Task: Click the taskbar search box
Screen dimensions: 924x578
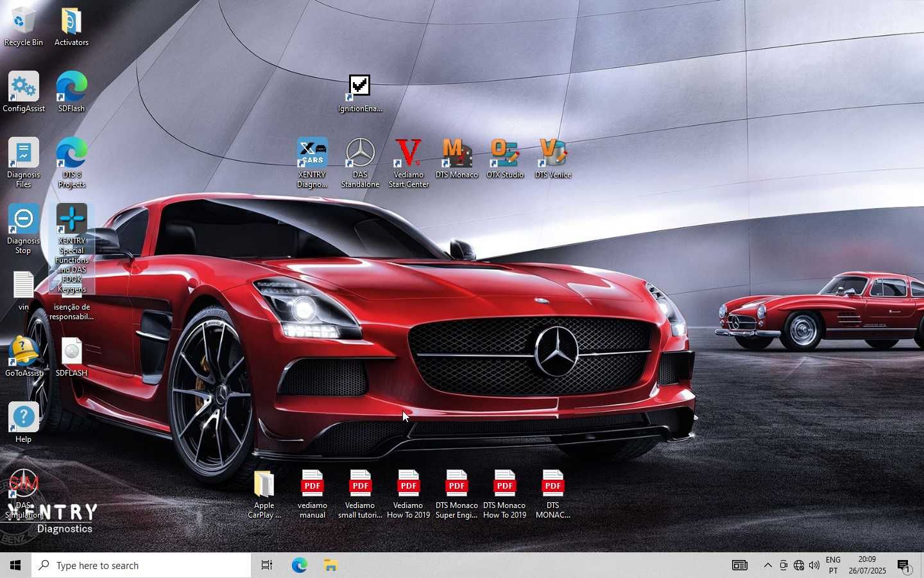Action: coord(141,565)
